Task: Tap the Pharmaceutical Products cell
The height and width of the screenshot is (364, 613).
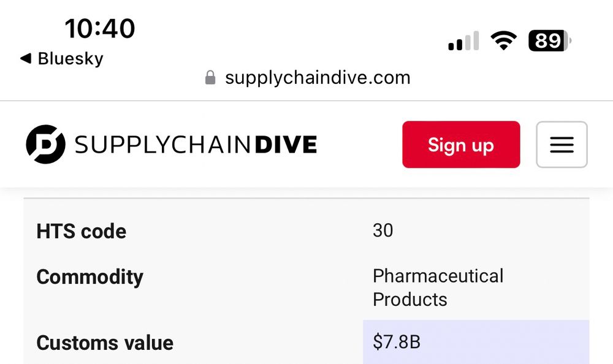Action: pos(438,287)
